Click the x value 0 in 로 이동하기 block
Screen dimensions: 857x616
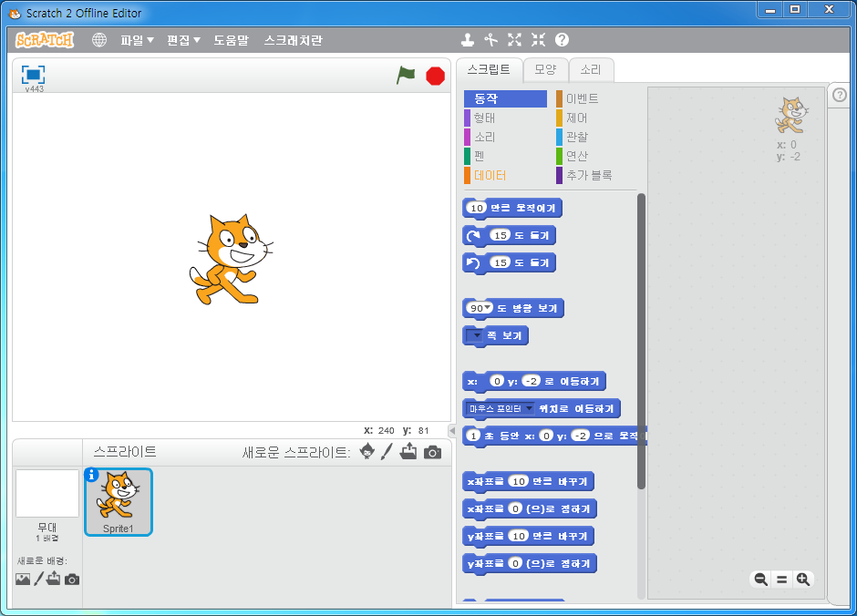496,381
